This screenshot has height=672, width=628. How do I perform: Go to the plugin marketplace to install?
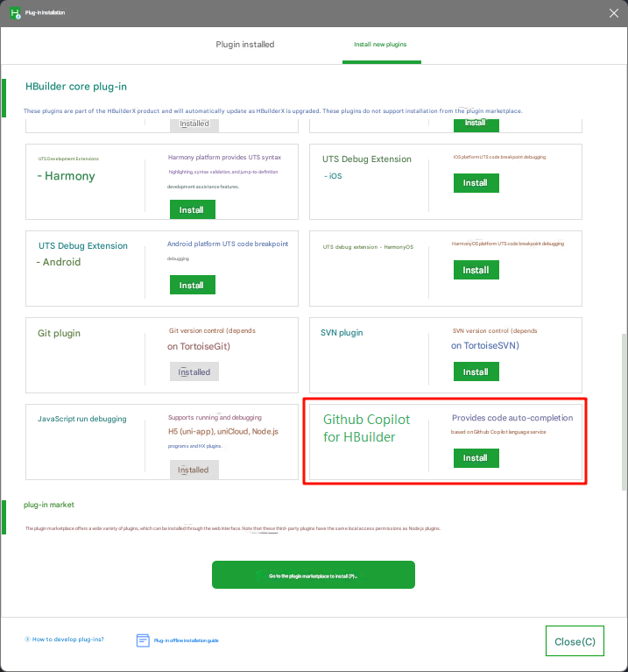[313, 575]
